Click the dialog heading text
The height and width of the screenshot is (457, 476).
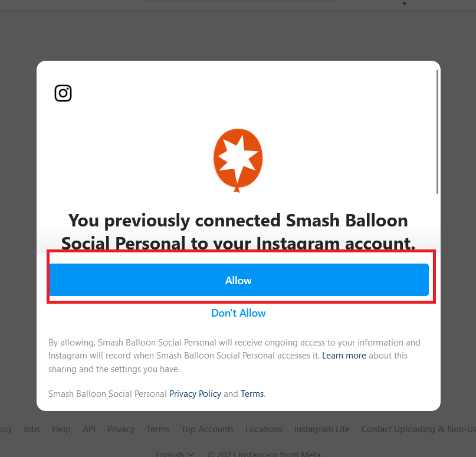(238, 232)
